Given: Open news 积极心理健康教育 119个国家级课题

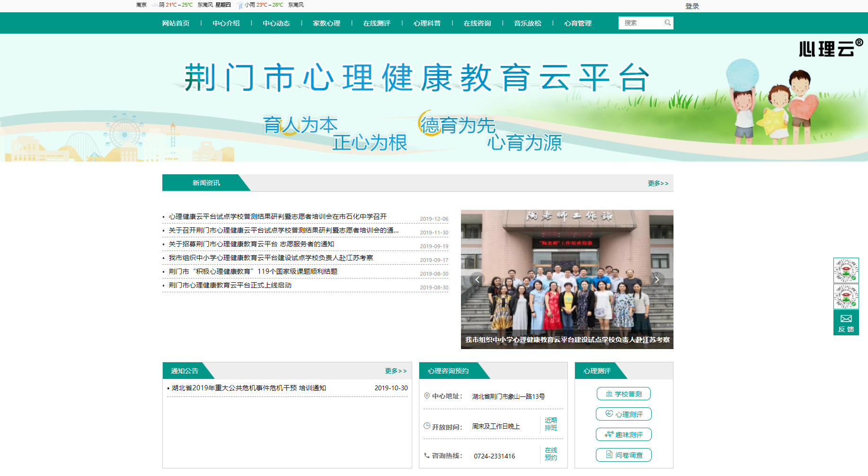Looking at the screenshot, I should coord(253,271).
